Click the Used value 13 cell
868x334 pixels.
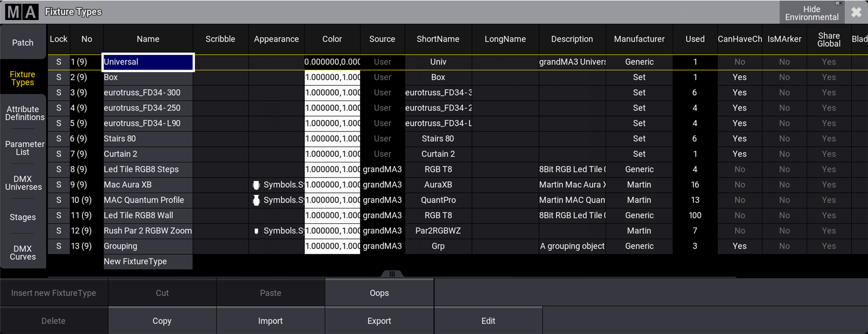pyautogui.click(x=695, y=200)
